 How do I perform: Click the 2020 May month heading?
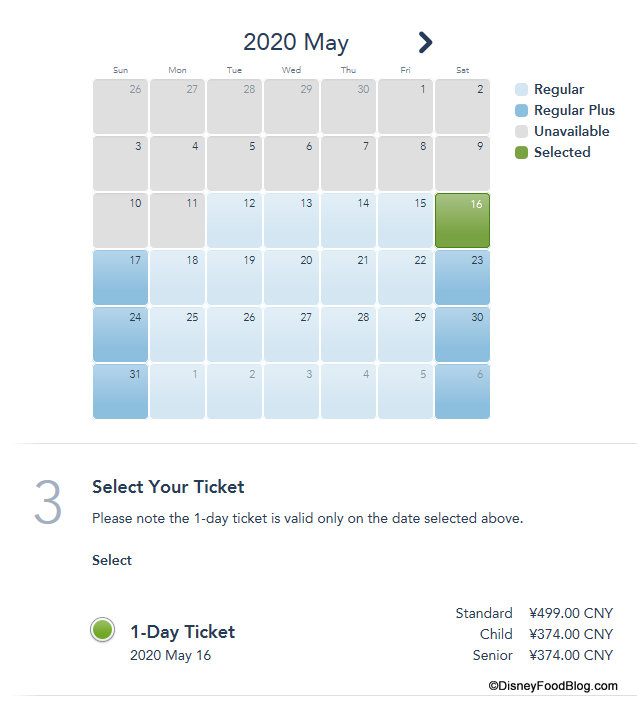[x=296, y=42]
